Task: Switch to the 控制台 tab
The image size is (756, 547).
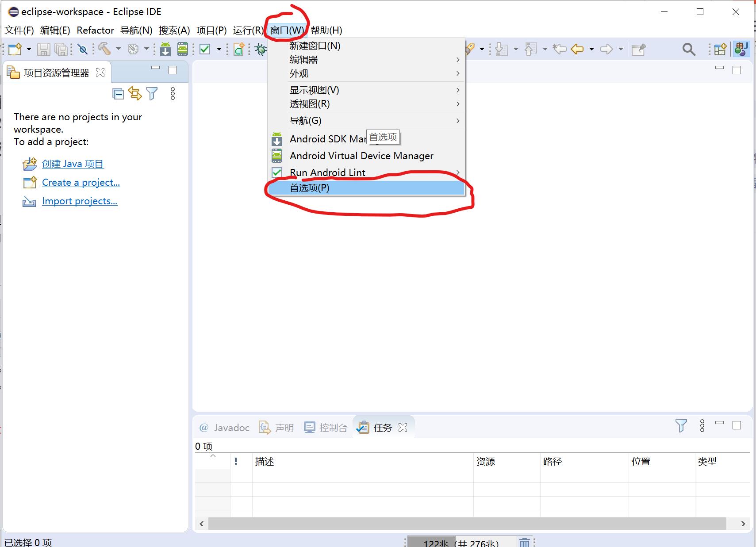Action: coord(326,428)
